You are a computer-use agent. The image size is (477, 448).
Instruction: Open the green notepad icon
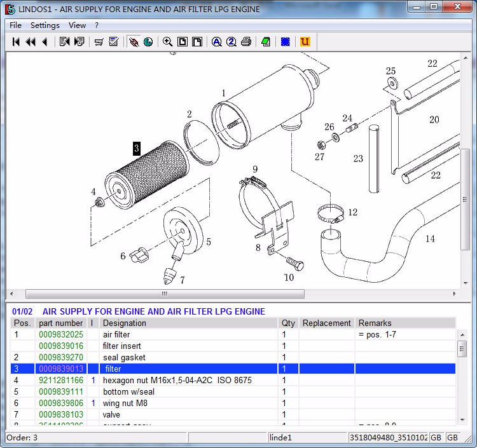click(266, 42)
